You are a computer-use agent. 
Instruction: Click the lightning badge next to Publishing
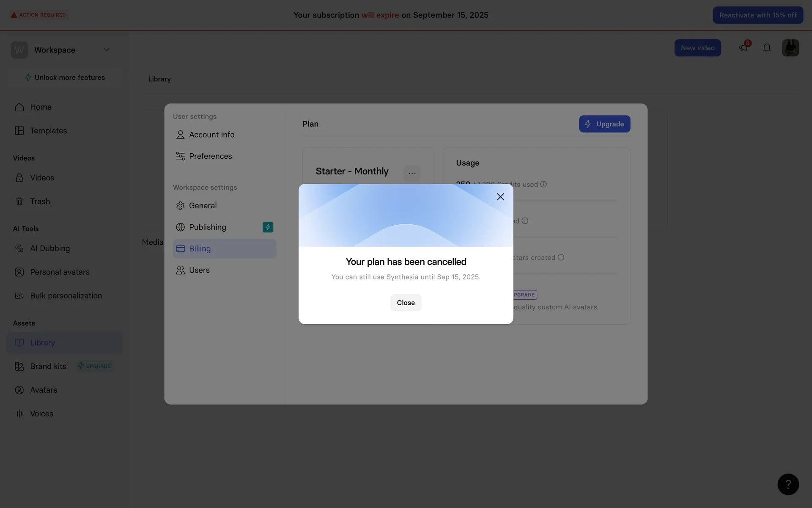pyautogui.click(x=268, y=227)
